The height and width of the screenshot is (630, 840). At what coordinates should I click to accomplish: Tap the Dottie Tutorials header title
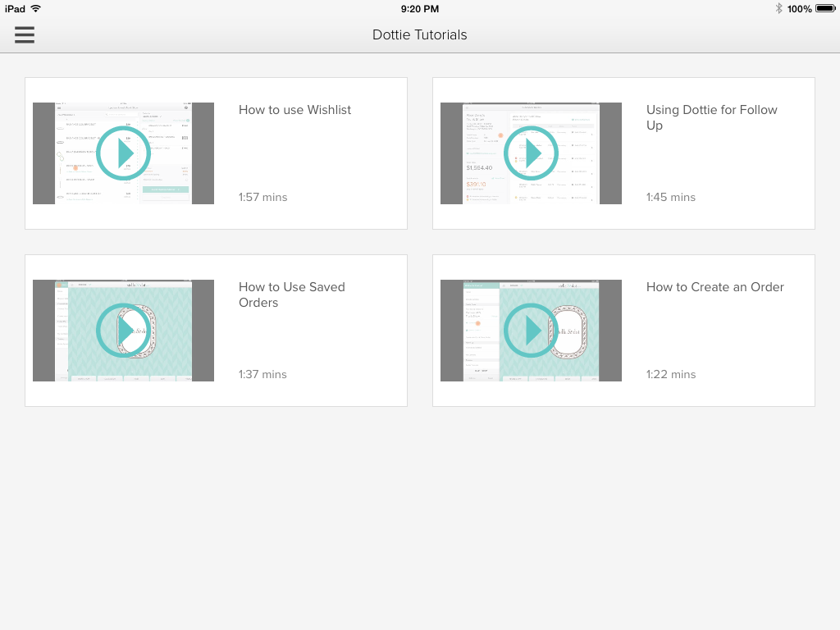pos(420,34)
